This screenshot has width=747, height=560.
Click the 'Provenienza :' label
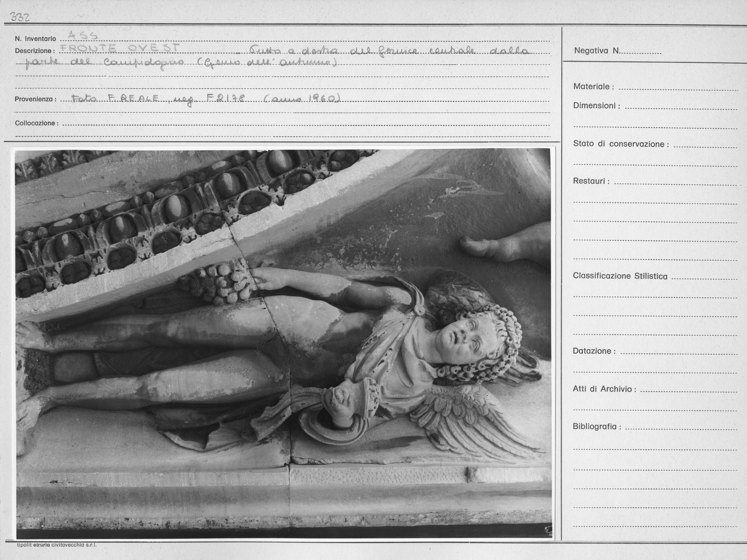[35, 99]
